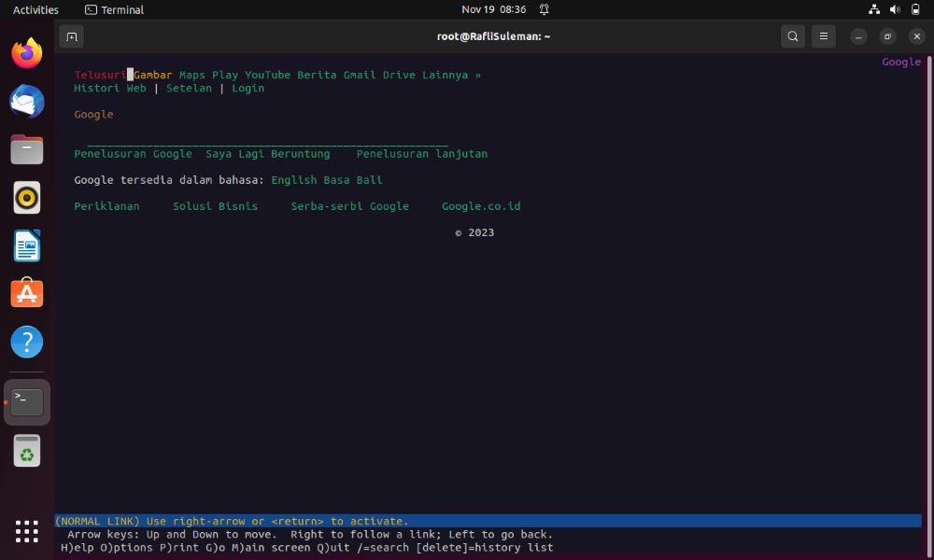Click 'Google tersedia dalam bahasa:' text
This screenshot has height=560, width=934.
(169, 180)
